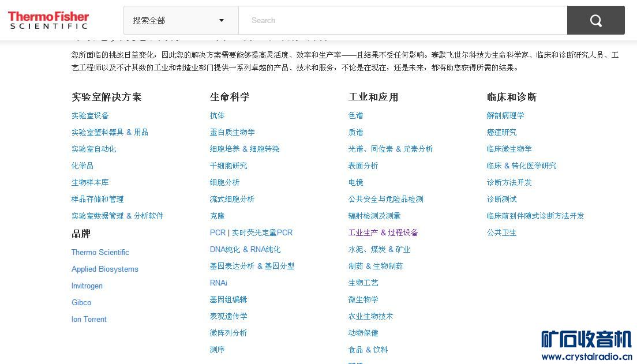Open 光谱、同位素 & 元素分析 link

click(x=391, y=149)
